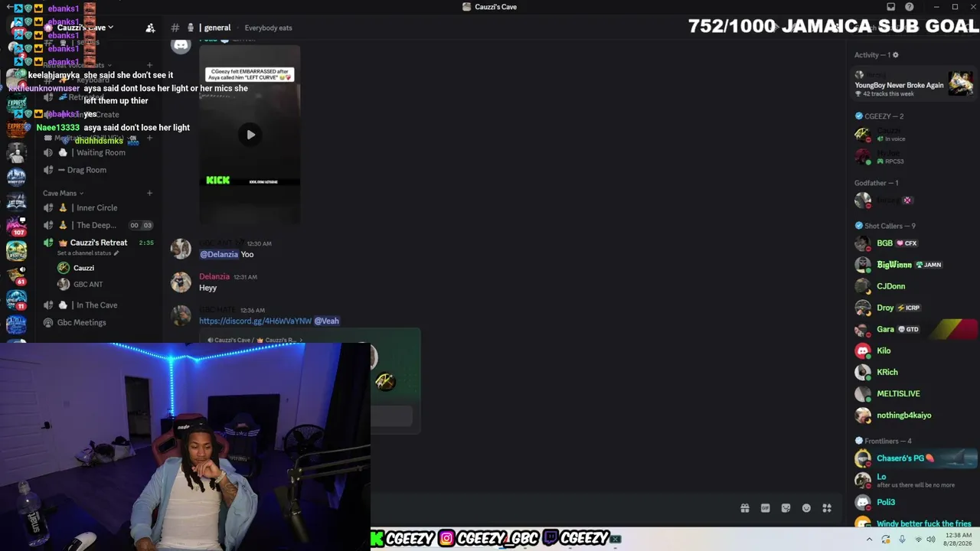Open the GIF picker icon
Screen dimensions: 980x551
pyautogui.click(x=765, y=508)
